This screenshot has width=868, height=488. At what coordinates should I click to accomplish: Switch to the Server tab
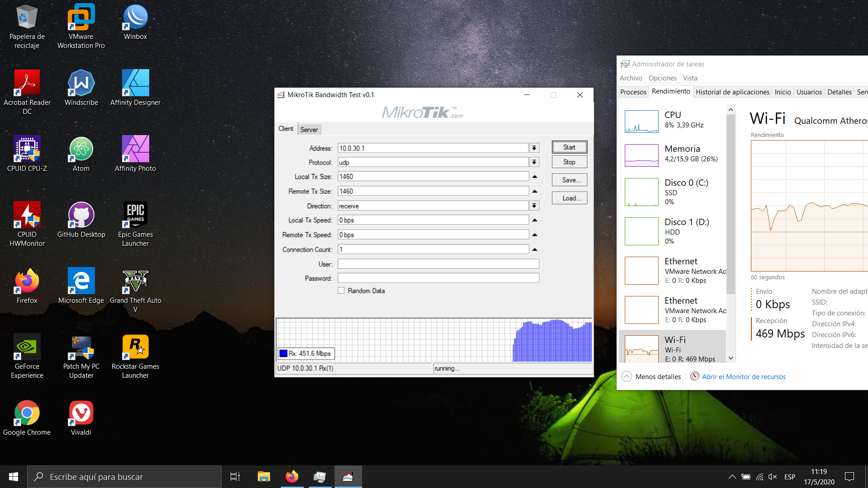coord(309,130)
